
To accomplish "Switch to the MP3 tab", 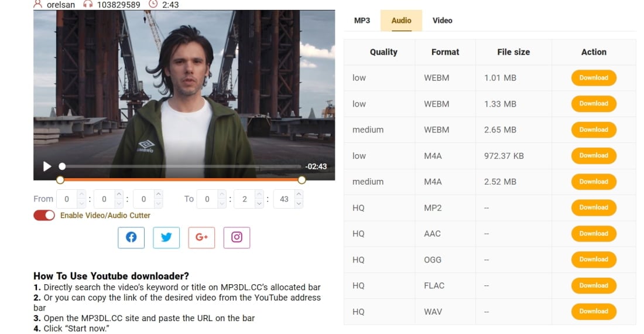I will point(362,21).
